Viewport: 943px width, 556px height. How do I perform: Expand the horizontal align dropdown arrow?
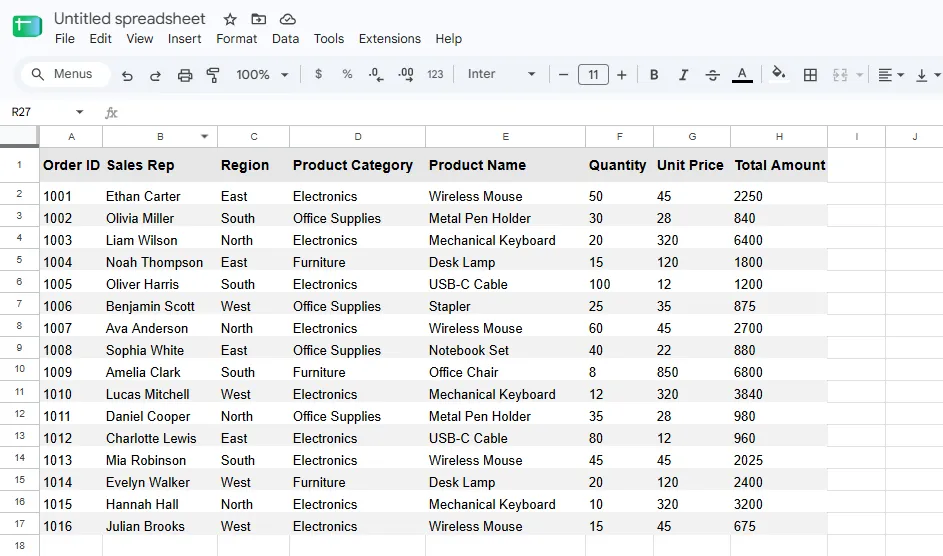click(x=900, y=75)
